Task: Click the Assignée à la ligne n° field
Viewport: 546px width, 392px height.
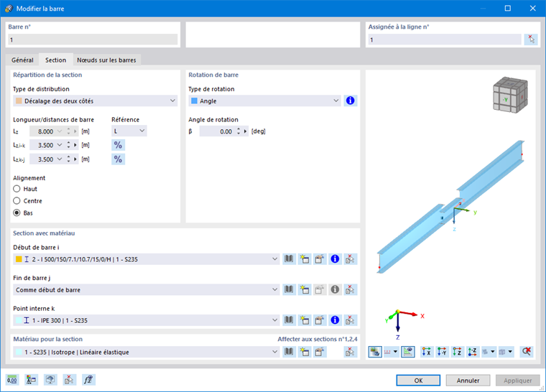Action: [445, 39]
